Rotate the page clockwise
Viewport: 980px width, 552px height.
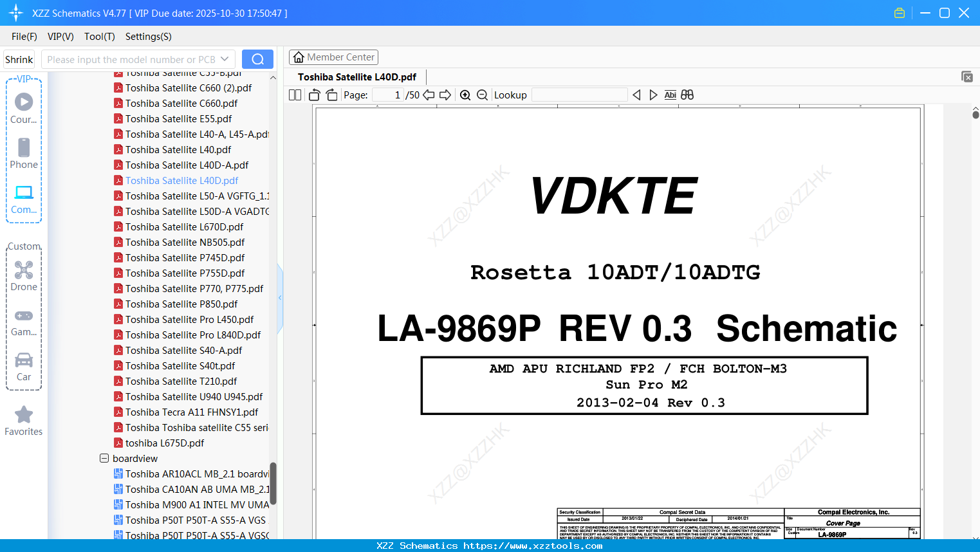331,95
